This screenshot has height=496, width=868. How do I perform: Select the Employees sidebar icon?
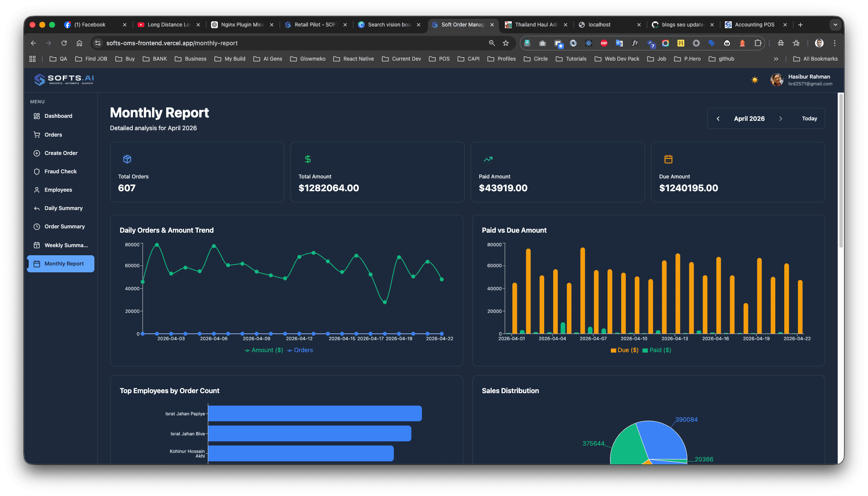click(x=37, y=190)
